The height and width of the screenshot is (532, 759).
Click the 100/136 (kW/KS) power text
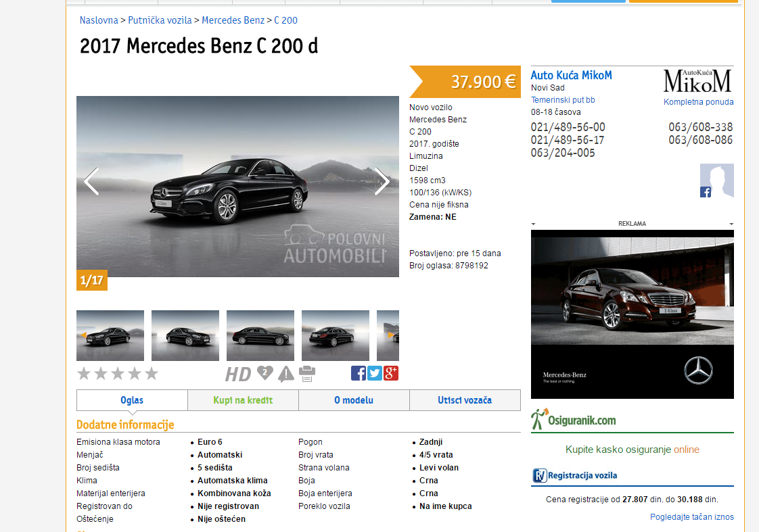[440, 193]
